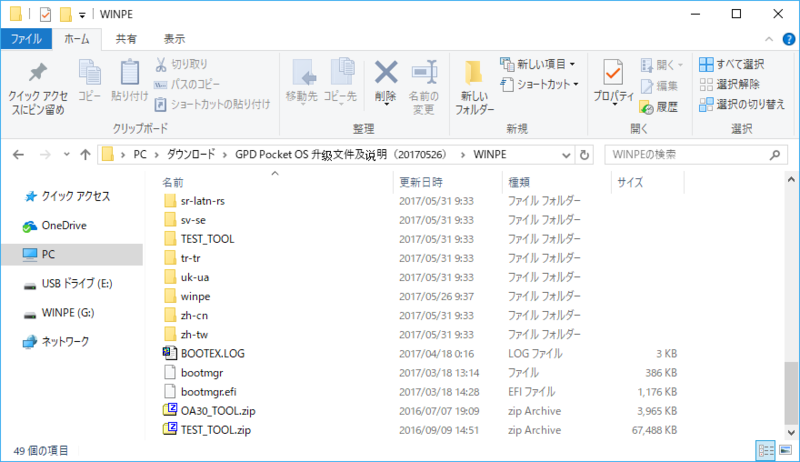Switch to 表示 view tab
The image size is (800, 462).
[174, 39]
